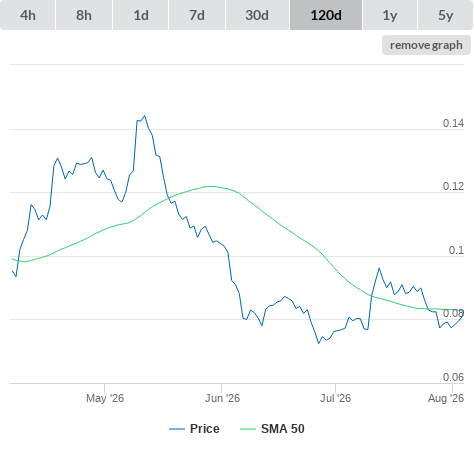Switch to the 8h time range
474x455 pixels.
84,15
